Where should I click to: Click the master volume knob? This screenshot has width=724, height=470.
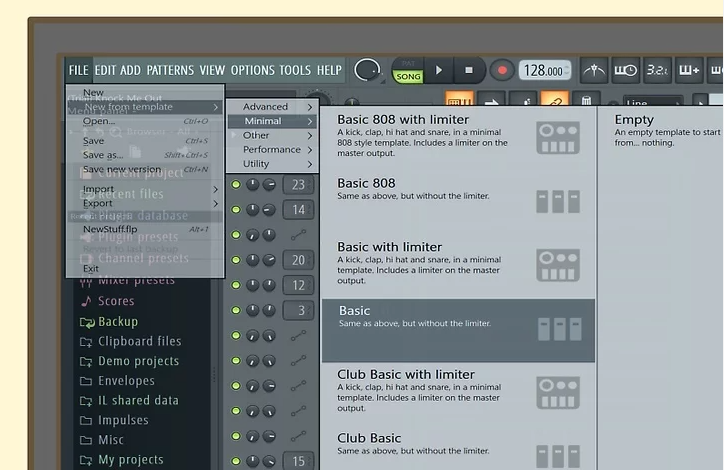coord(367,70)
